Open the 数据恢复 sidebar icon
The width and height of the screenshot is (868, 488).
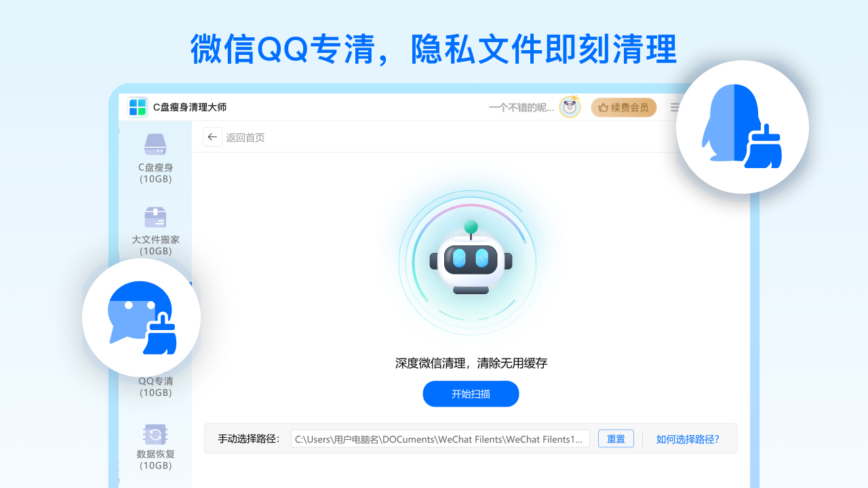(x=155, y=434)
